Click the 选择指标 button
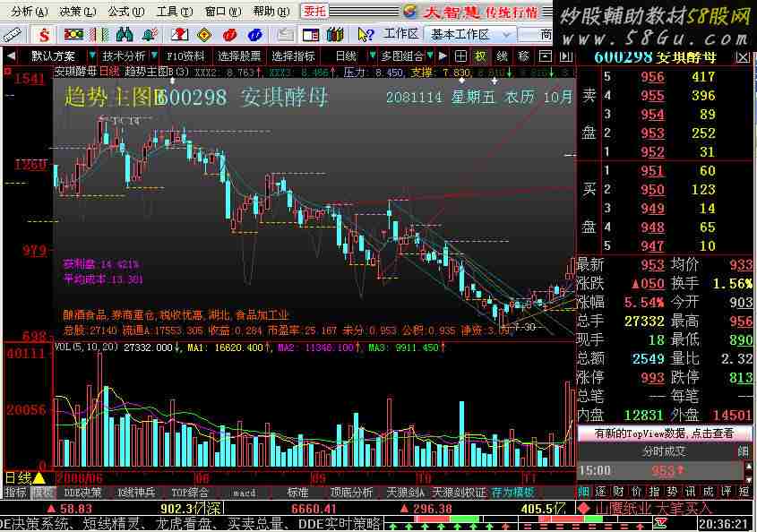Image resolution: width=757 pixels, height=532 pixels. [293, 56]
